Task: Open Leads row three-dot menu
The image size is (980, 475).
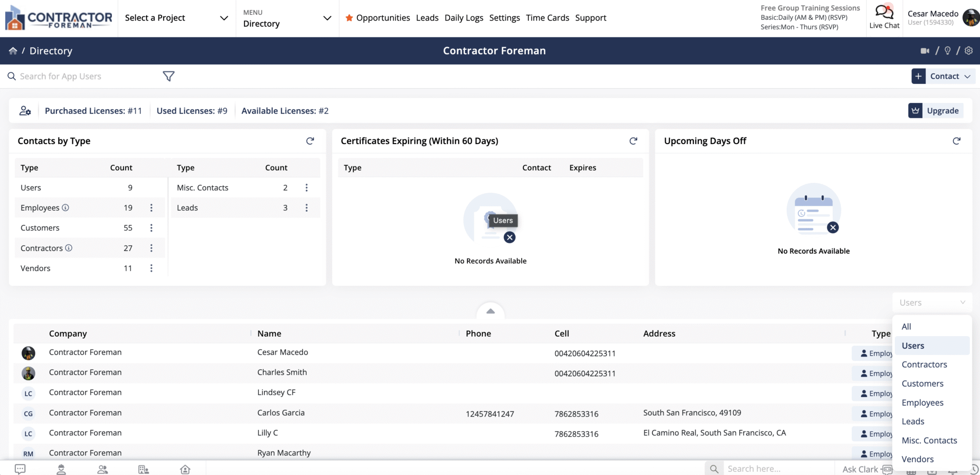Action: click(x=307, y=208)
